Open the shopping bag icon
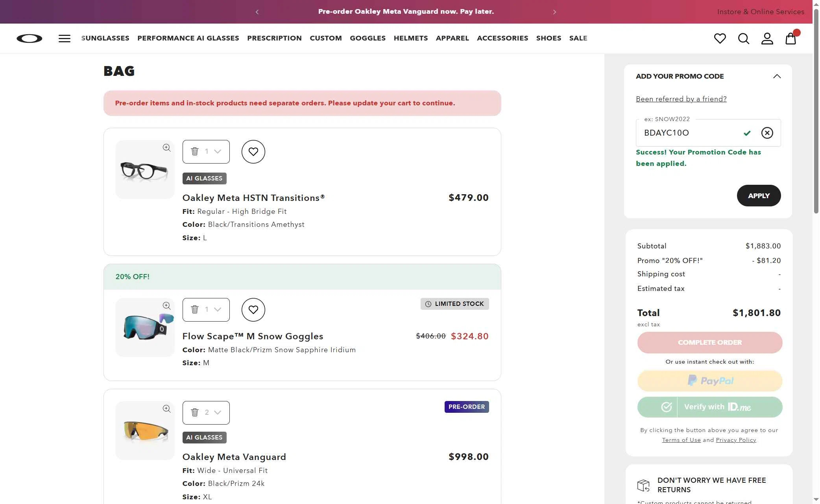 click(790, 38)
